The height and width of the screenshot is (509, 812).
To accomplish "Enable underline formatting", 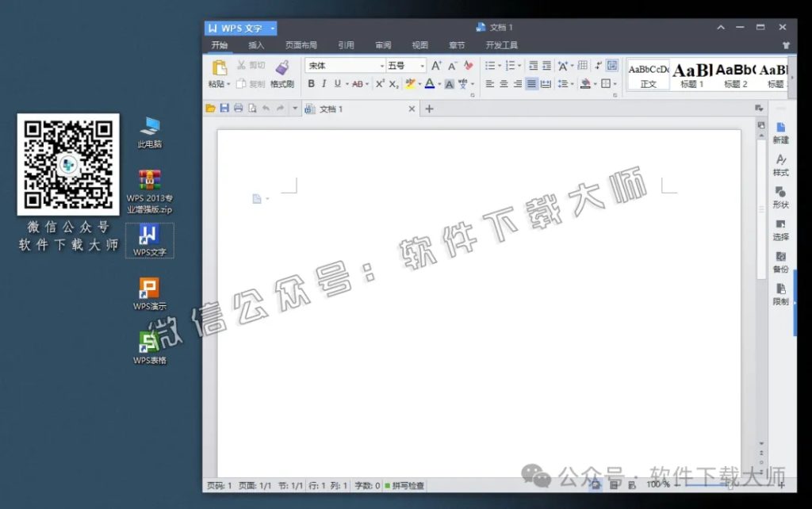I will 336,83.
